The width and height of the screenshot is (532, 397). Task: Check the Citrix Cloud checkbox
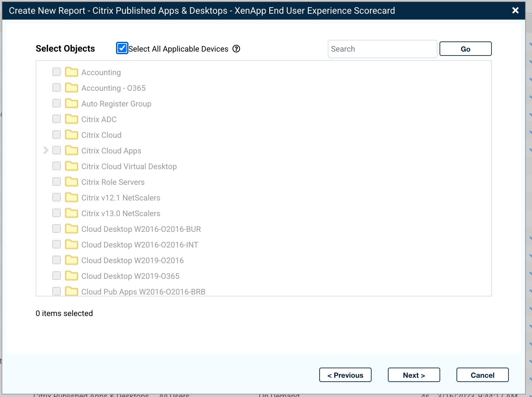pyautogui.click(x=57, y=135)
